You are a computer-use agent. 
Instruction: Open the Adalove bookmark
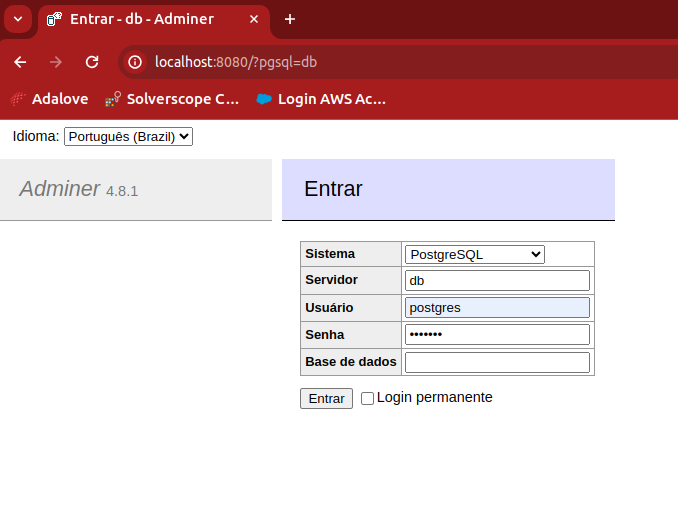point(49,99)
